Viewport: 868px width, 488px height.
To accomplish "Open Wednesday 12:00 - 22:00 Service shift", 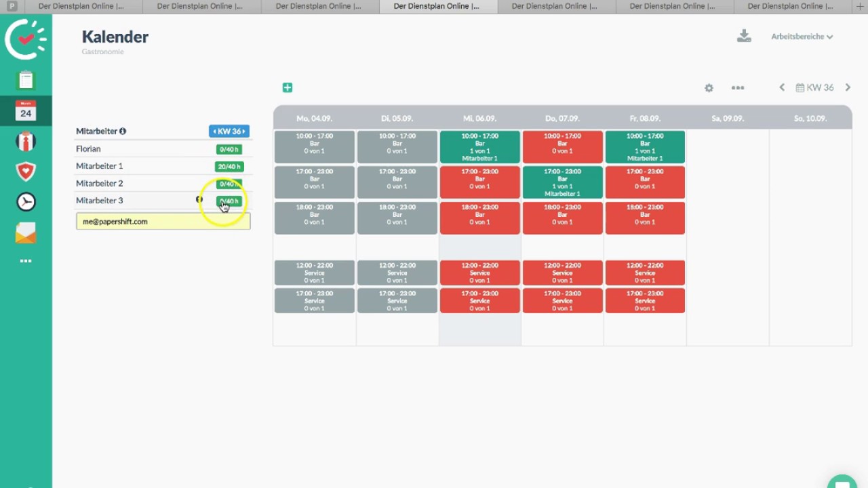I will (x=480, y=272).
